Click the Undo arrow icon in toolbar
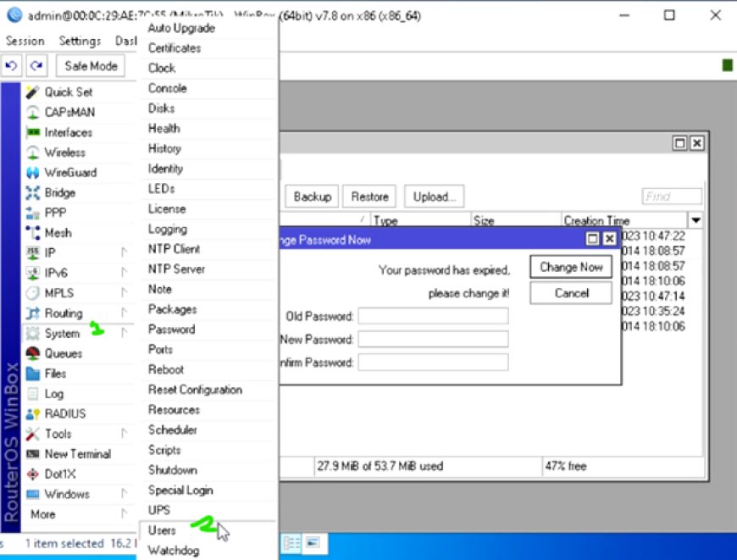Screen dimensions: 737x560 pyautogui.click(x=11, y=66)
